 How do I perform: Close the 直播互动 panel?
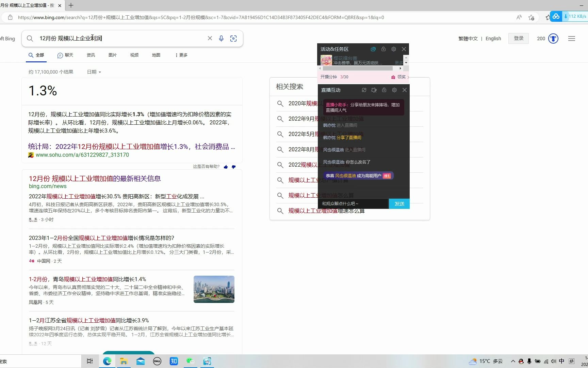(x=405, y=90)
